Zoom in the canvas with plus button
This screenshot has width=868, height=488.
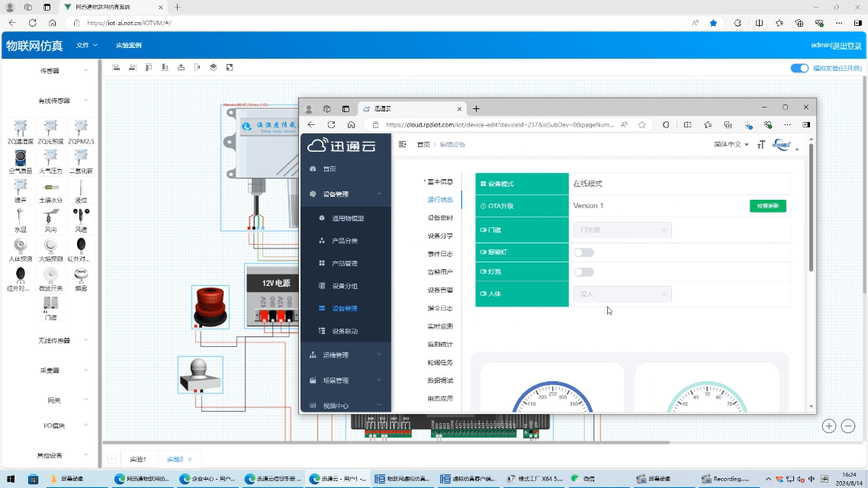click(828, 426)
